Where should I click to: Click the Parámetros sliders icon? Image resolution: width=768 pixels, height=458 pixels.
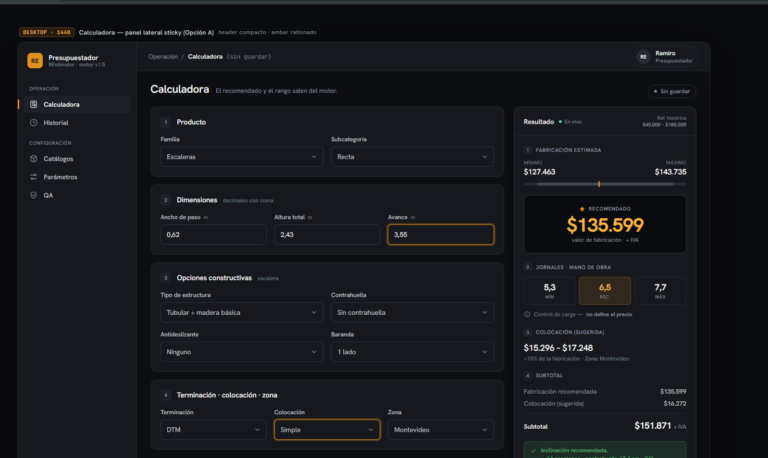pos(33,177)
